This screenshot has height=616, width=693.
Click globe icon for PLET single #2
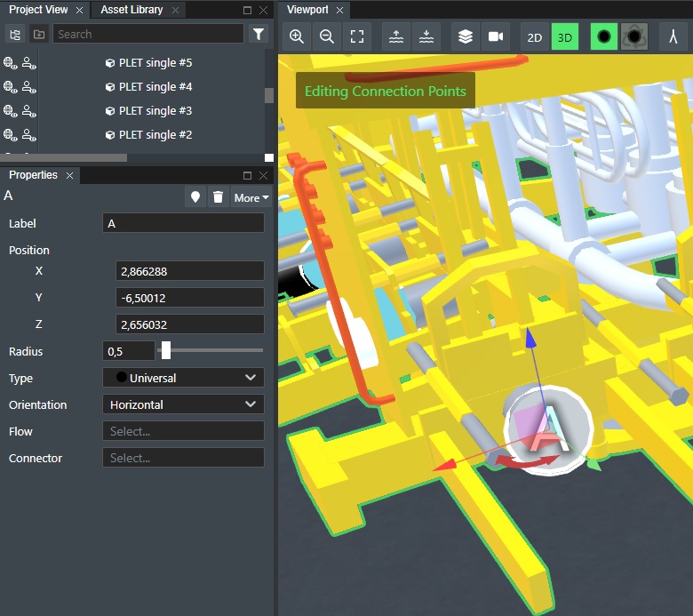point(10,134)
